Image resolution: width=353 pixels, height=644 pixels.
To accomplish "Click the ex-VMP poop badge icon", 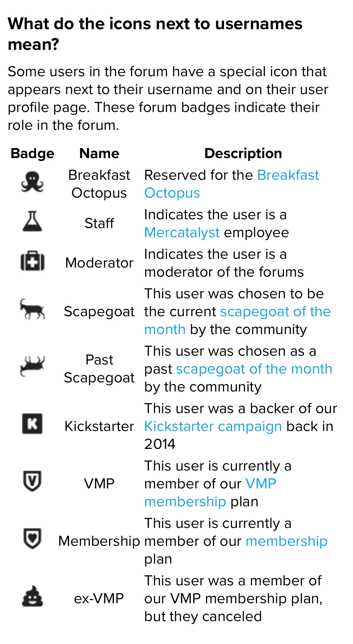I will (x=32, y=596).
